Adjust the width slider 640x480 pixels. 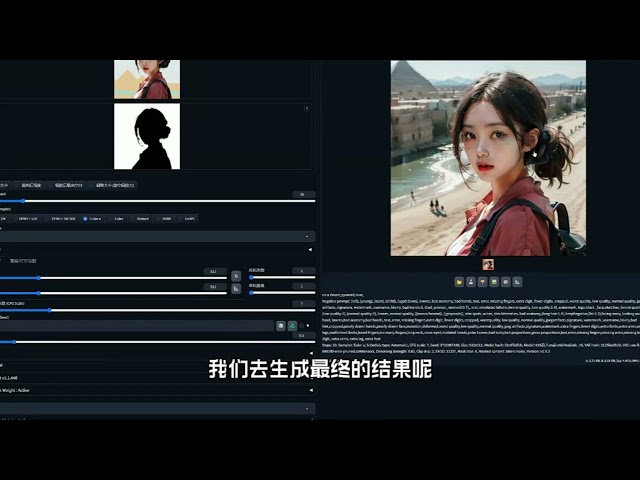click(113, 278)
